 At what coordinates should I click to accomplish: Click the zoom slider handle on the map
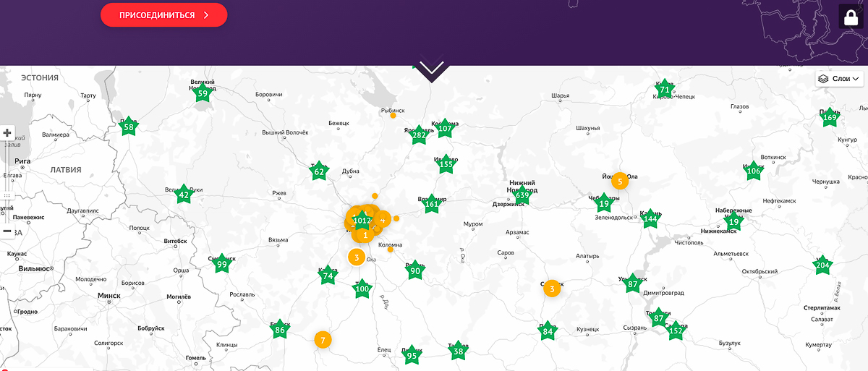click(7, 195)
